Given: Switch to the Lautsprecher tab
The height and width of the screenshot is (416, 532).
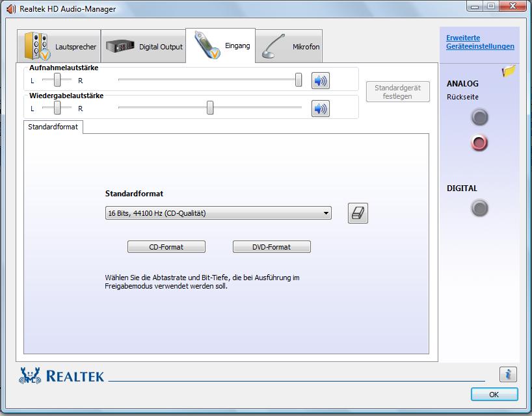Looking at the screenshot, I should pos(61,47).
